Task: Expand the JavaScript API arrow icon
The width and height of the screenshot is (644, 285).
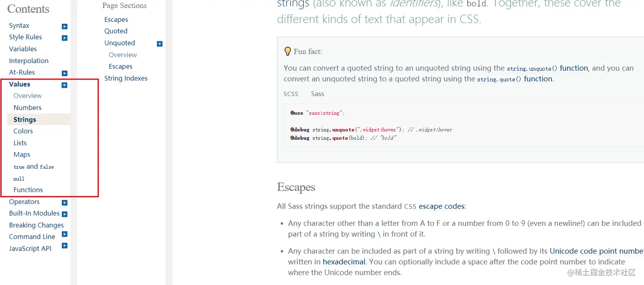Action: [x=64, y=245]
